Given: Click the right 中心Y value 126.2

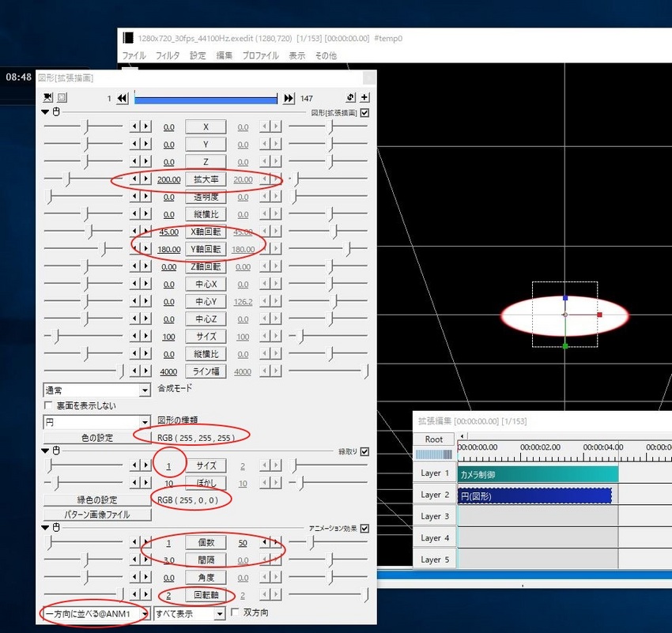Looking at the screenshot, I should click(x=243, y=302).
